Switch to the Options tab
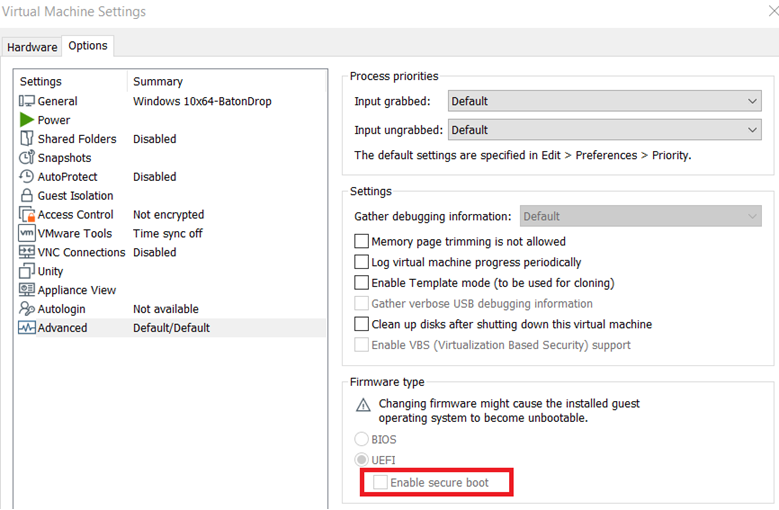779x510 pixels. (88, 46)
